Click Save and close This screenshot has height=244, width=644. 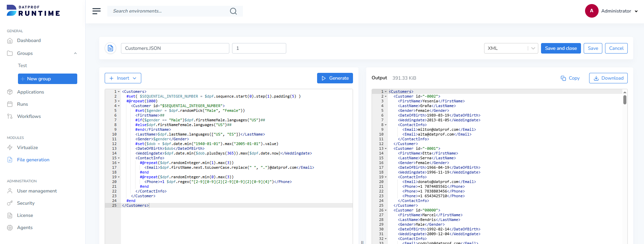(561, 48)
